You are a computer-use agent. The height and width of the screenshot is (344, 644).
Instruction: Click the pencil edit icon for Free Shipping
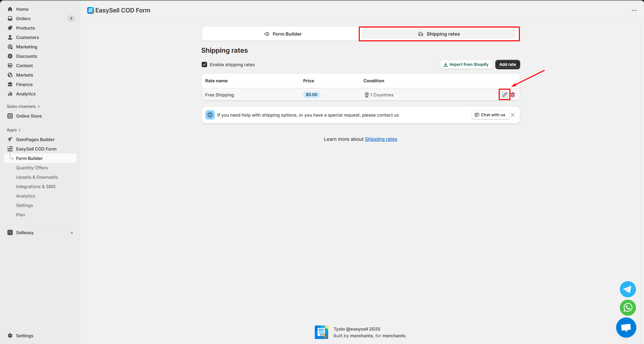pos(504,95)
